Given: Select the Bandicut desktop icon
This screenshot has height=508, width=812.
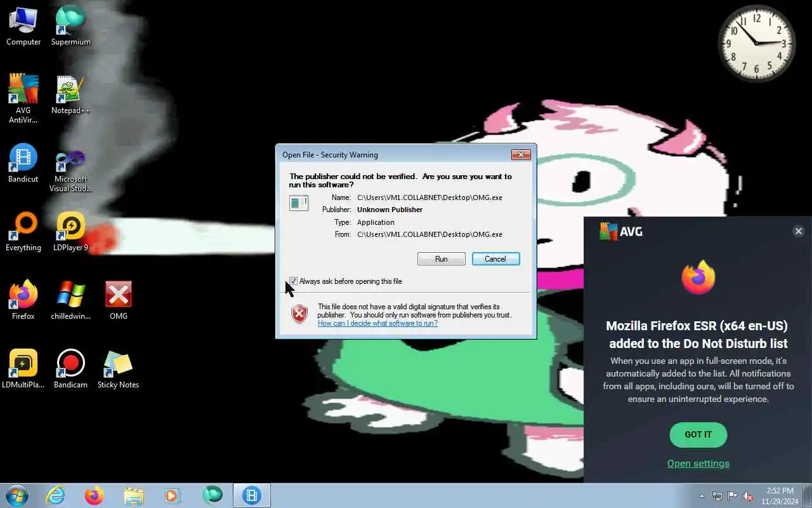Looking at the screenshot, I should (23, 163).
